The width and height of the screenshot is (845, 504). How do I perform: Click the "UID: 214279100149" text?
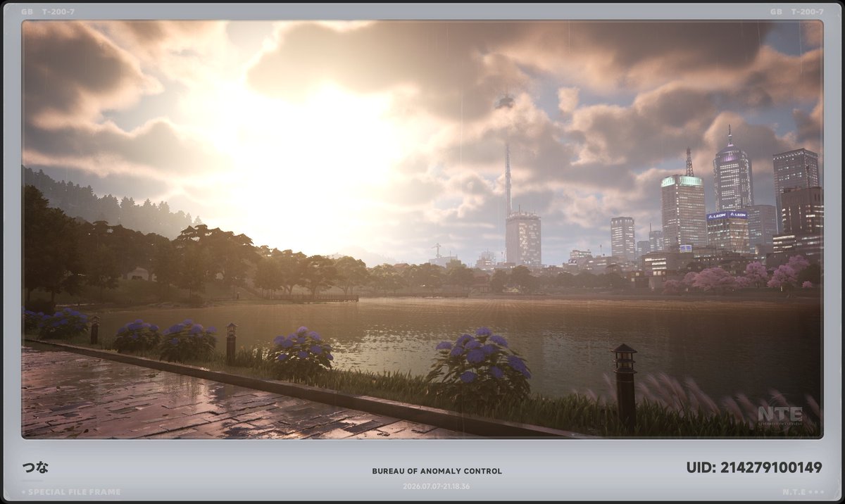[754, 467]
